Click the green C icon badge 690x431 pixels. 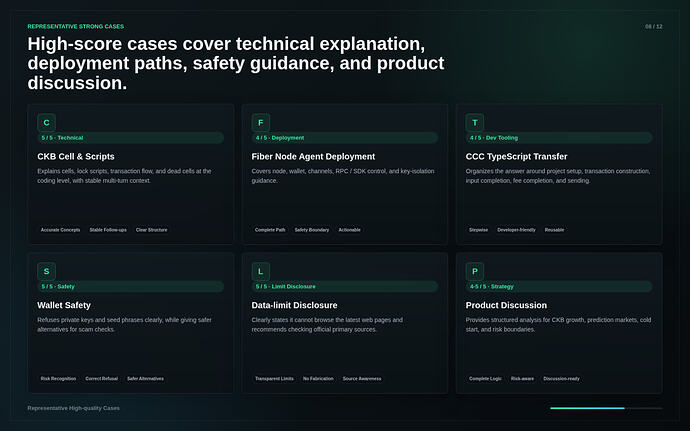tap(46, 123)
